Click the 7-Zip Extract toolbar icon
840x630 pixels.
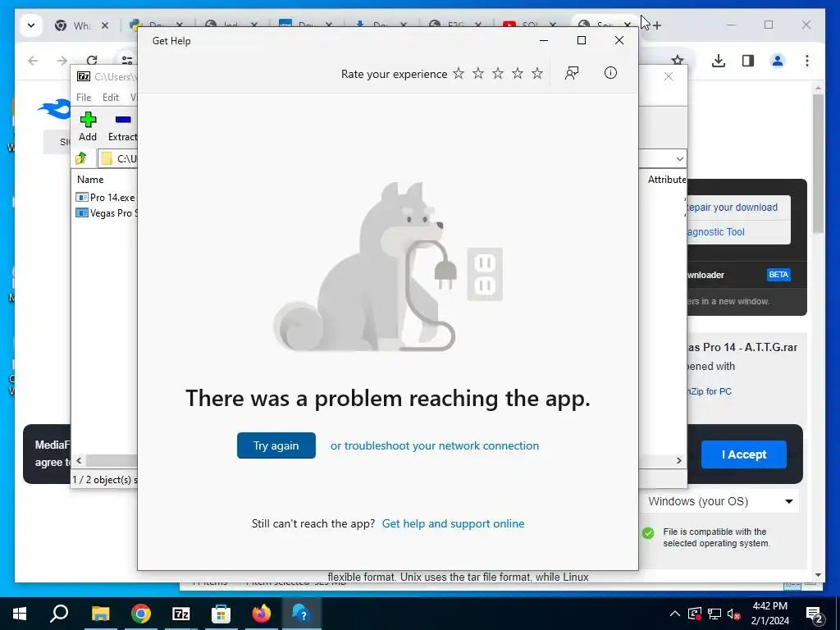(x=123, y=126)
